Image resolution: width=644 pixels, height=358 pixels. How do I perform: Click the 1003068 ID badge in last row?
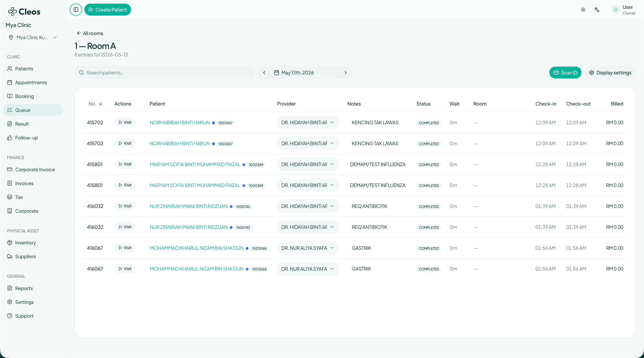coord(259,269)
